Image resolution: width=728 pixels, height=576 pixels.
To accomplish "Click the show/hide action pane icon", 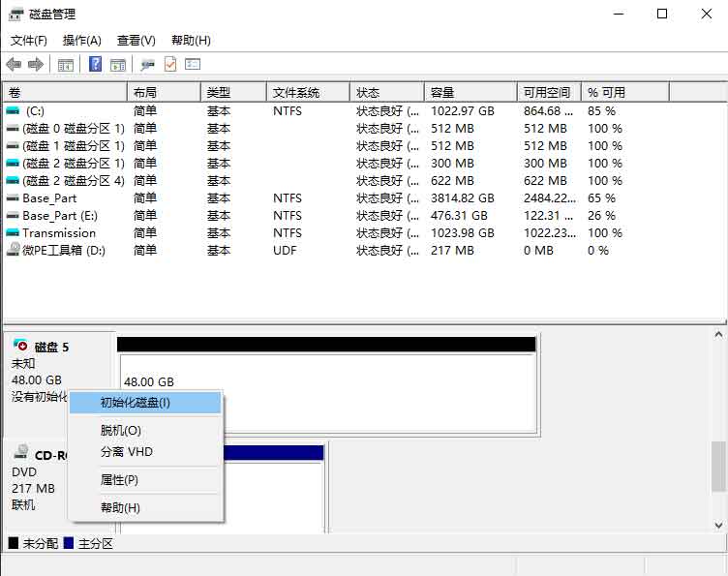I will [x=118, y=65].
